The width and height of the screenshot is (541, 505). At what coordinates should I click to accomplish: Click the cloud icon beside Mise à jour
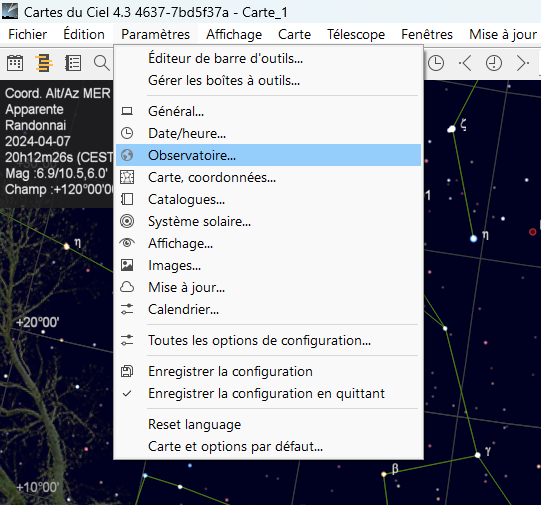pos(127,287)
